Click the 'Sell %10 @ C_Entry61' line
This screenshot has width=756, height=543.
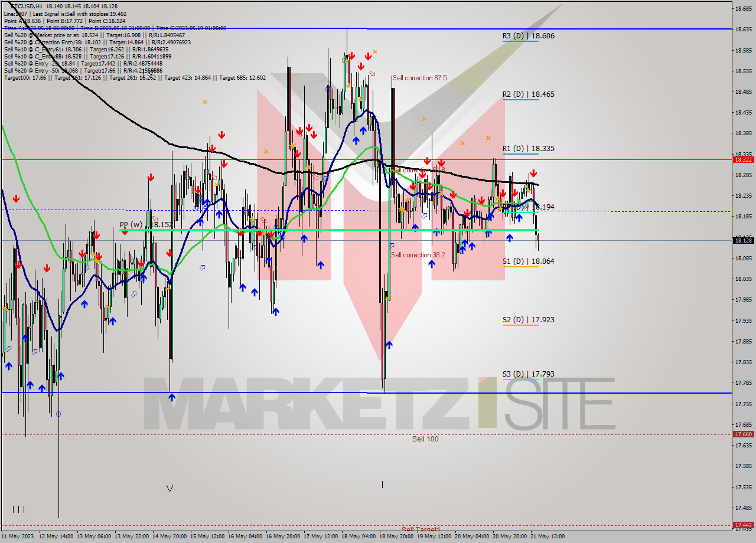(x=87, y=50)
